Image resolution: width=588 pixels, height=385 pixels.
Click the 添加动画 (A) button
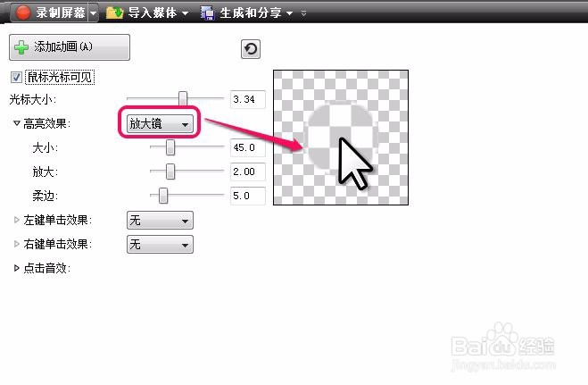pyautogui.click(x=70, y=47)
